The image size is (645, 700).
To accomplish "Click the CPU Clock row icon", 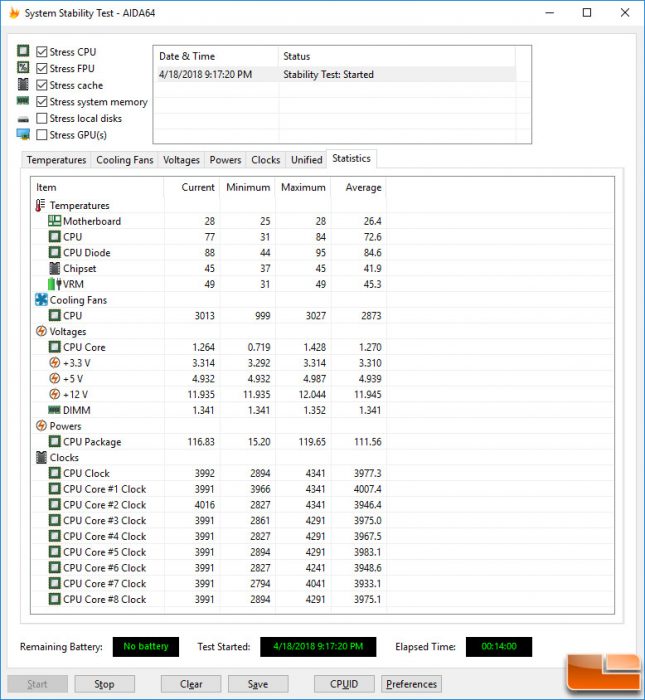I will [x=54, y=473].
